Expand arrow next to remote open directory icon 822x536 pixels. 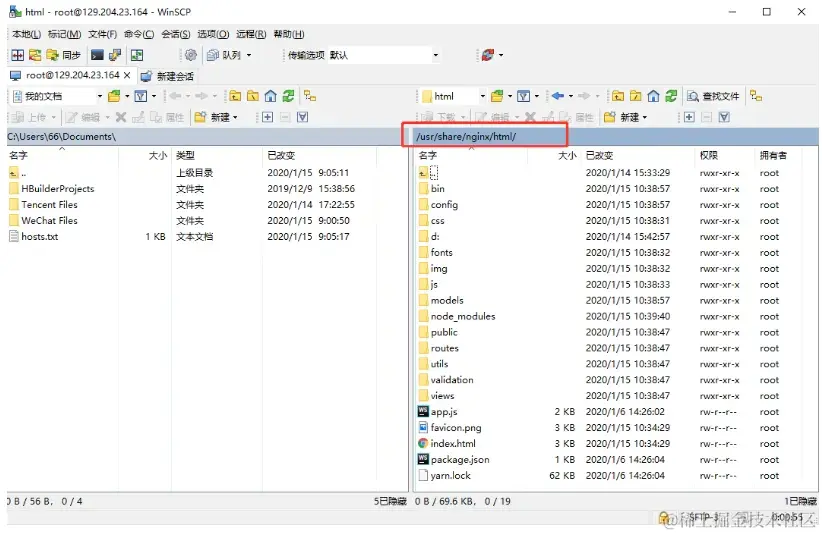[510, 97]
